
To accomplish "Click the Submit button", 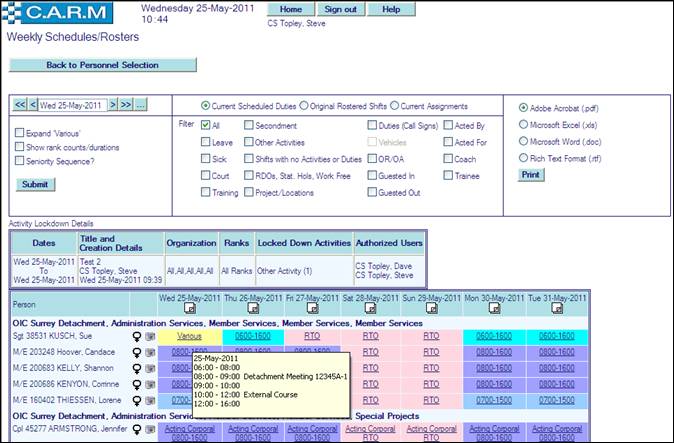I will pos(36,184).
